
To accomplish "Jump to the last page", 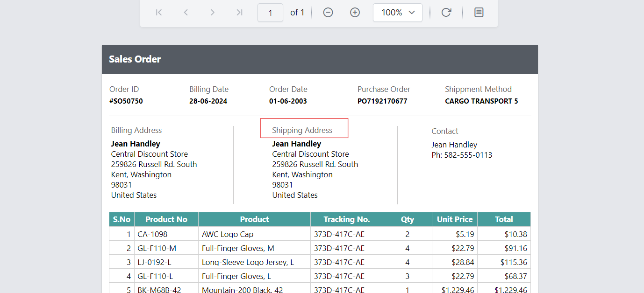I will pyautogui.click(x=239, y=12).
